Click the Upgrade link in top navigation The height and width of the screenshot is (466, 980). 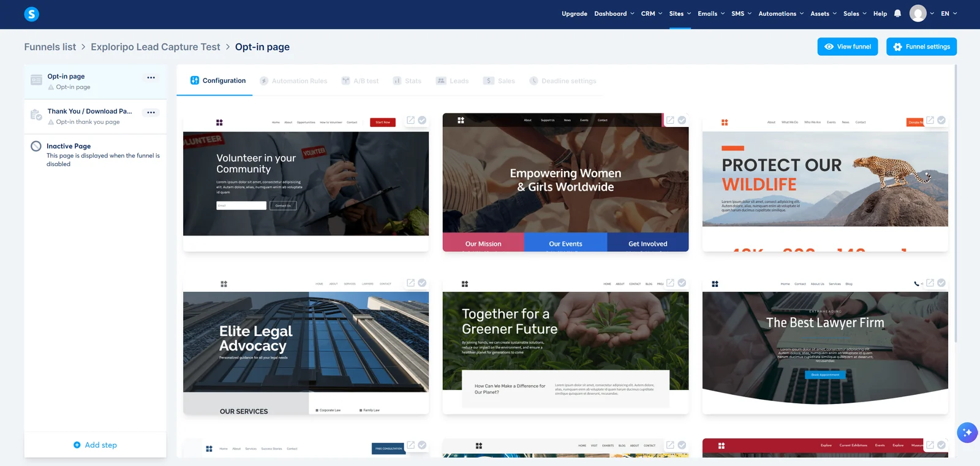(x=575, y=13)
